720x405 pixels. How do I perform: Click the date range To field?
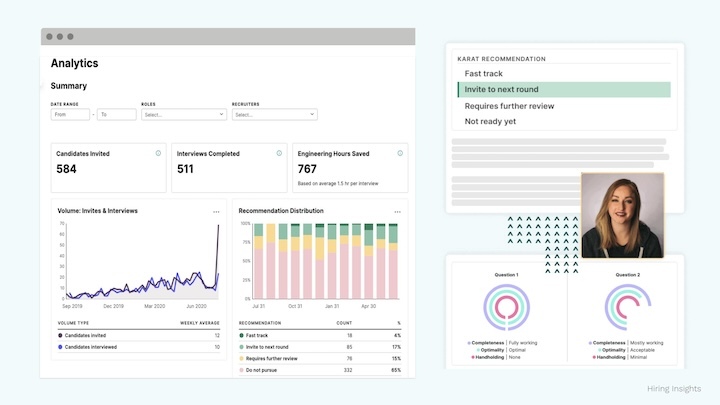(x=116, y=115)
